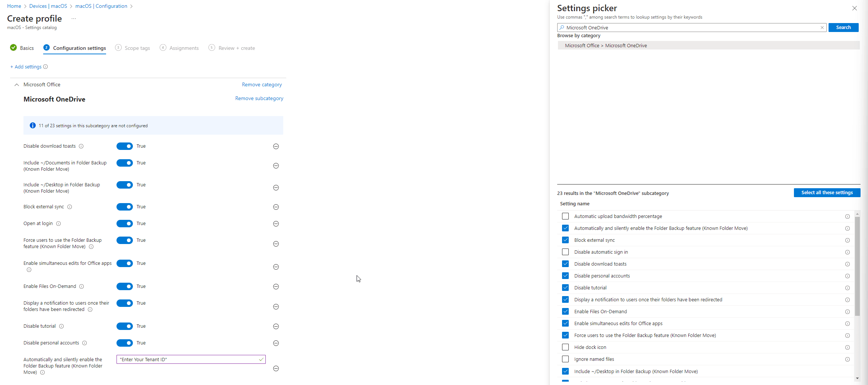Image resolution: width=868 pixels, height=385 pixels.
Task: Open the Devices | macOS breadcrumb
Action: (48, 6)
